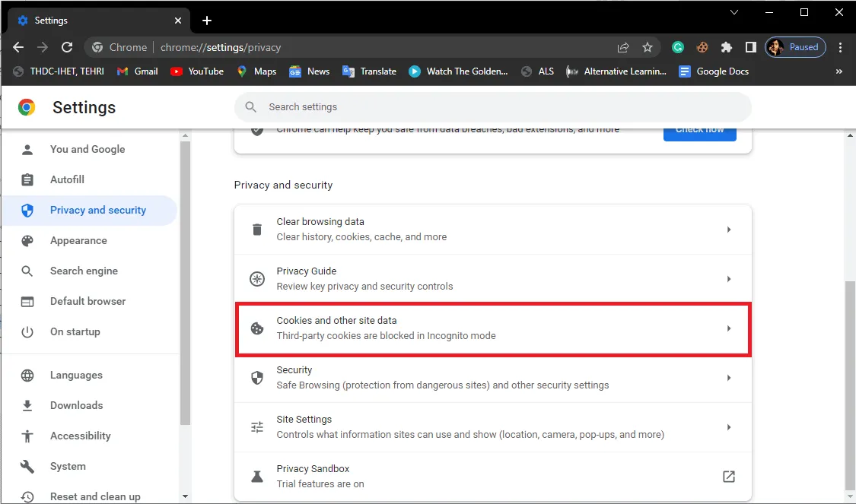Bookmark this page with the star icon
The image size is (856, 504).
648,47
